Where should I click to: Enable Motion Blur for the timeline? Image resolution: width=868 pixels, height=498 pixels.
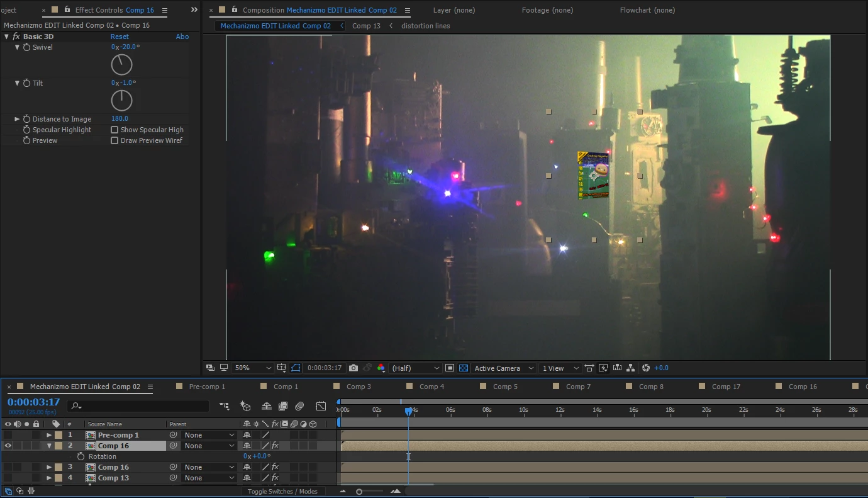click(x=299, y=406)
